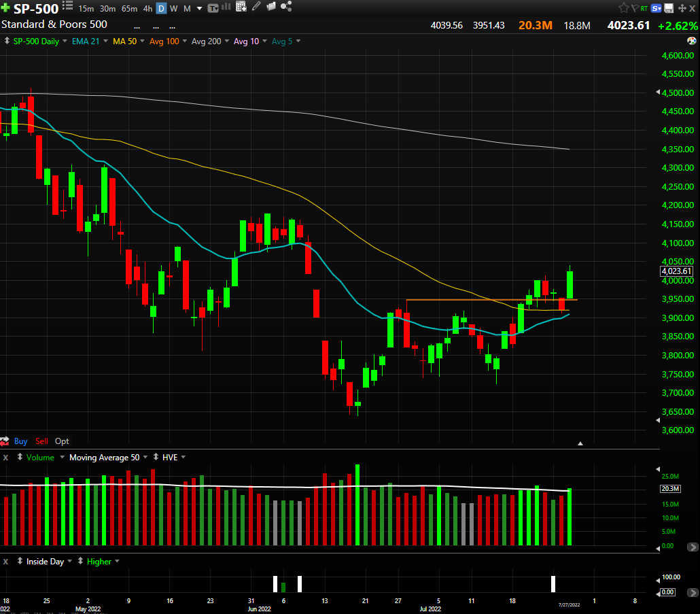
Task: Click the RT real-time data indicator
Action: point(644,8)
